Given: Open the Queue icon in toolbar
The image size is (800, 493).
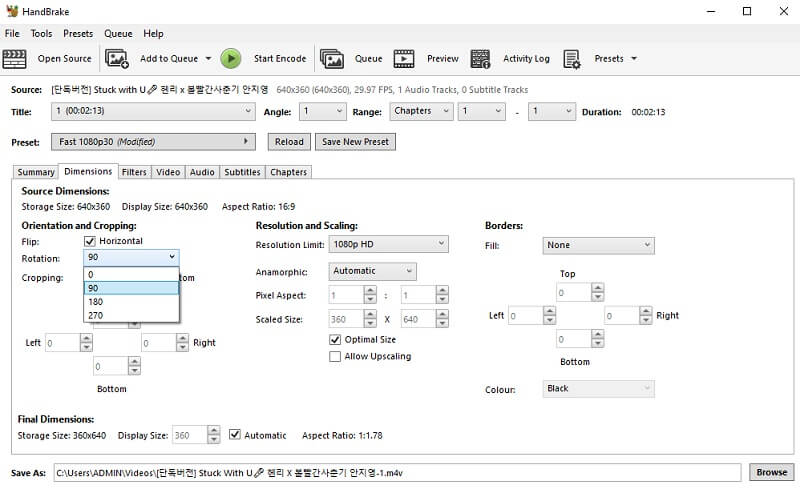Looking at the screenshot, I should click(333, 59).
